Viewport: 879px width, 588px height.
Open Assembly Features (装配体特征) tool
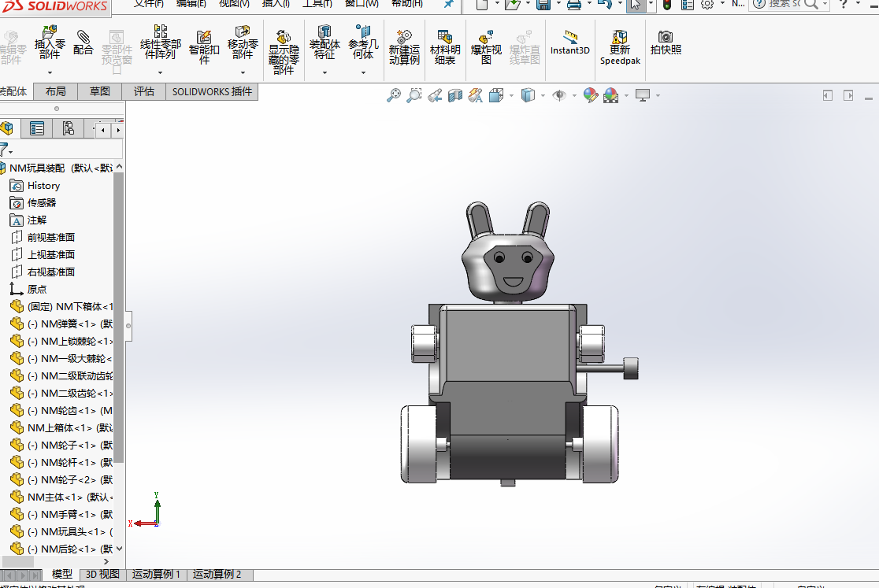324,42
